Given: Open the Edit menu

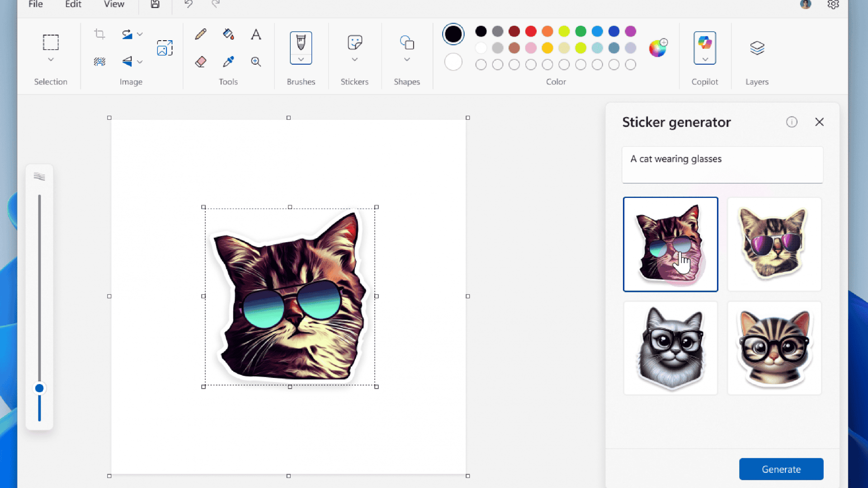Looking at the screenshot, I should point(73,5).
